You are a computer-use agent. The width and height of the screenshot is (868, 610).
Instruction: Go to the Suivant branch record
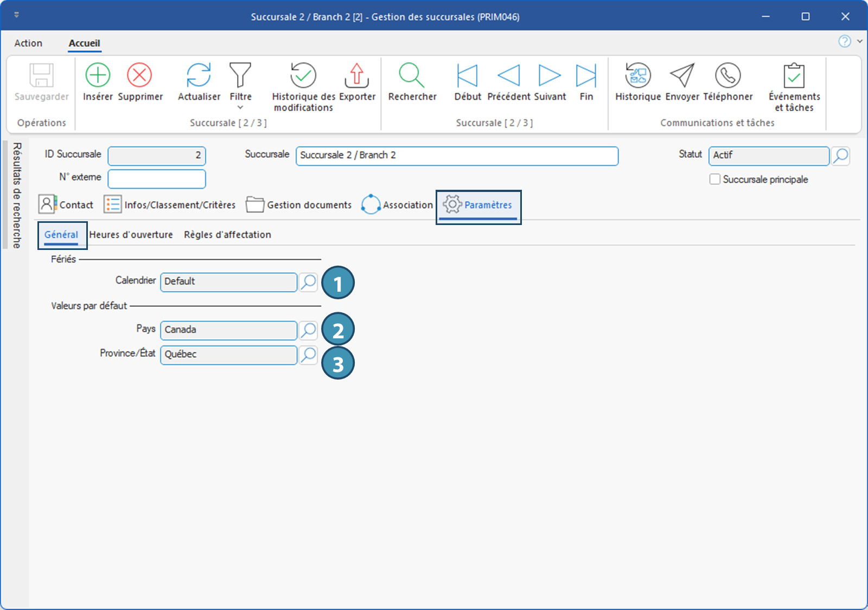(x=549, y=75)
